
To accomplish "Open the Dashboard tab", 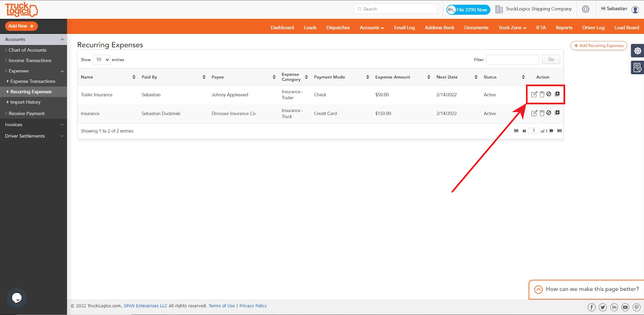I will (282, 28).
